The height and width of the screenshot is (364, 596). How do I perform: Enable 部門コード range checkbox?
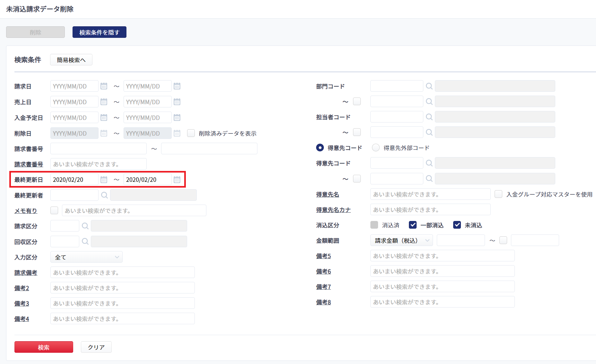[357, 101]
